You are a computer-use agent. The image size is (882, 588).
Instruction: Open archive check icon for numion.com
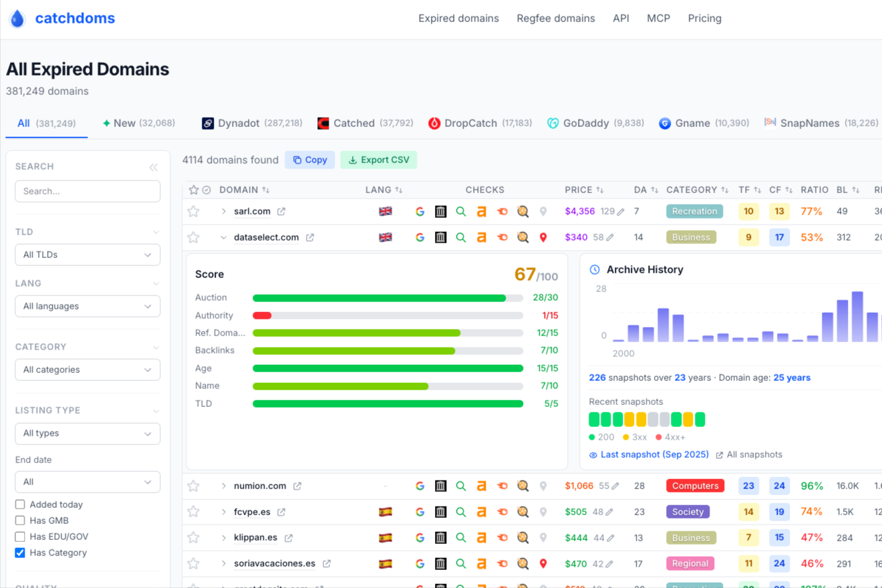click(x=440, y=486)
